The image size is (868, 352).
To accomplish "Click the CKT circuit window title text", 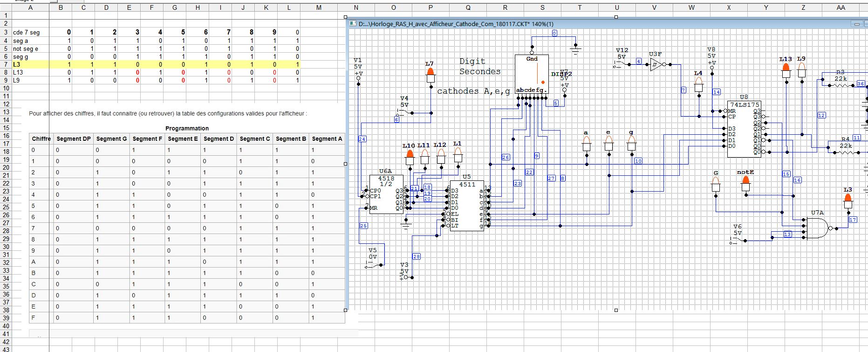I will [x=456, y=24].
